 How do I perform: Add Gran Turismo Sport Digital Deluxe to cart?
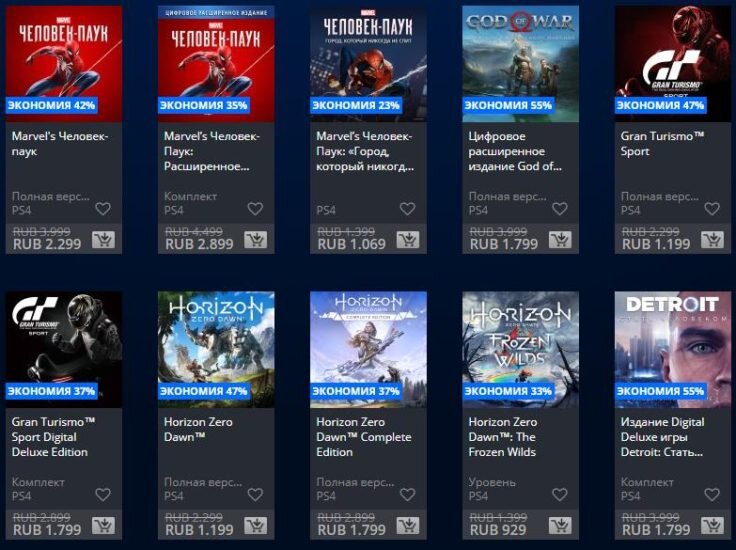[103, 526]
